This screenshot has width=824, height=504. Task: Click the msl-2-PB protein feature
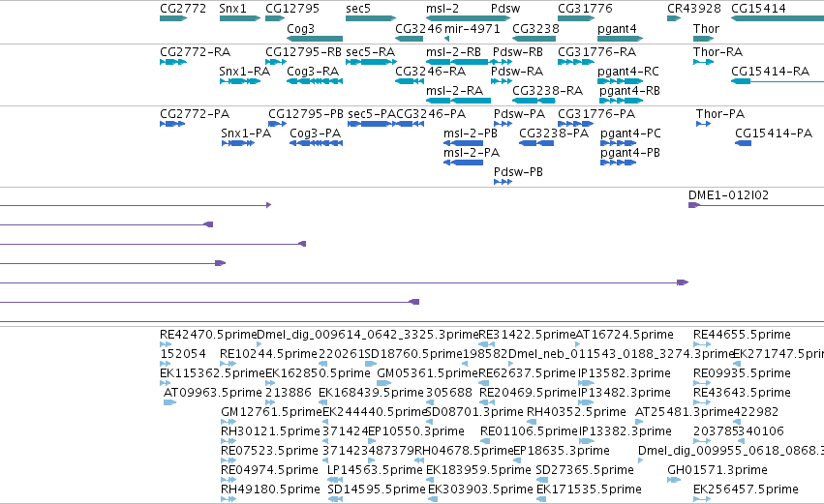click(463, 143)
